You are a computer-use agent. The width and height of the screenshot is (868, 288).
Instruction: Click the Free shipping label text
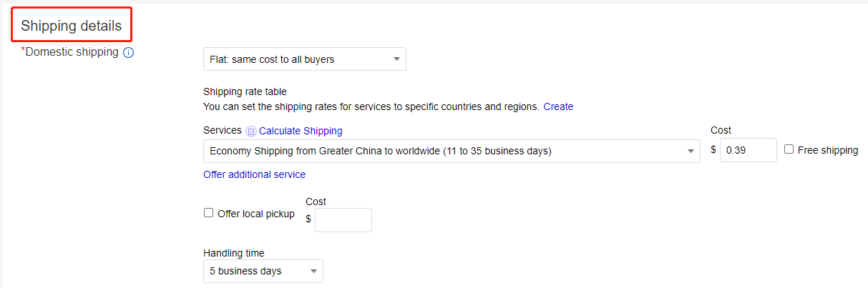coord(828,150)
